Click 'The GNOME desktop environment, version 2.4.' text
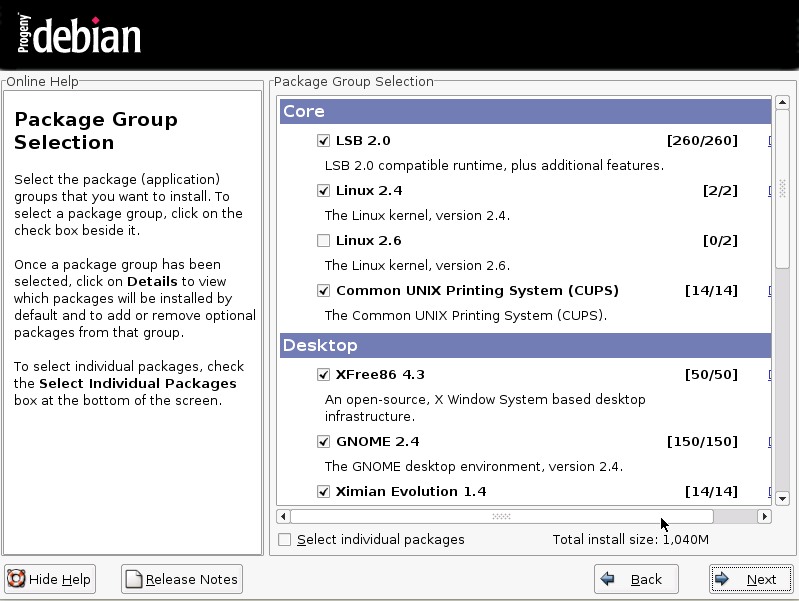The width and height of the screenshot is (799, 601). click(474, 466)
